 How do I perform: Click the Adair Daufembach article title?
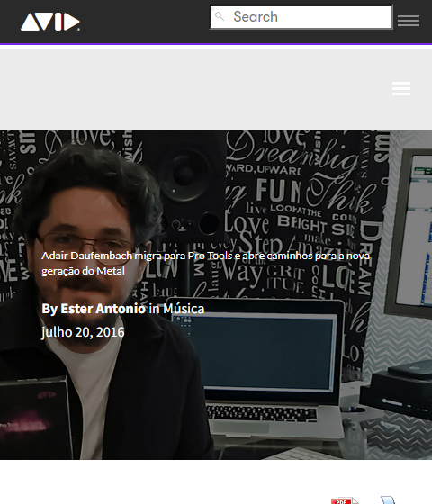205,263
